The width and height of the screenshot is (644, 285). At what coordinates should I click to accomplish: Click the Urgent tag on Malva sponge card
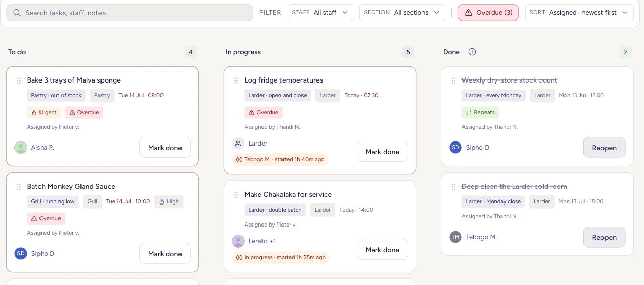[x=44, y=112]
